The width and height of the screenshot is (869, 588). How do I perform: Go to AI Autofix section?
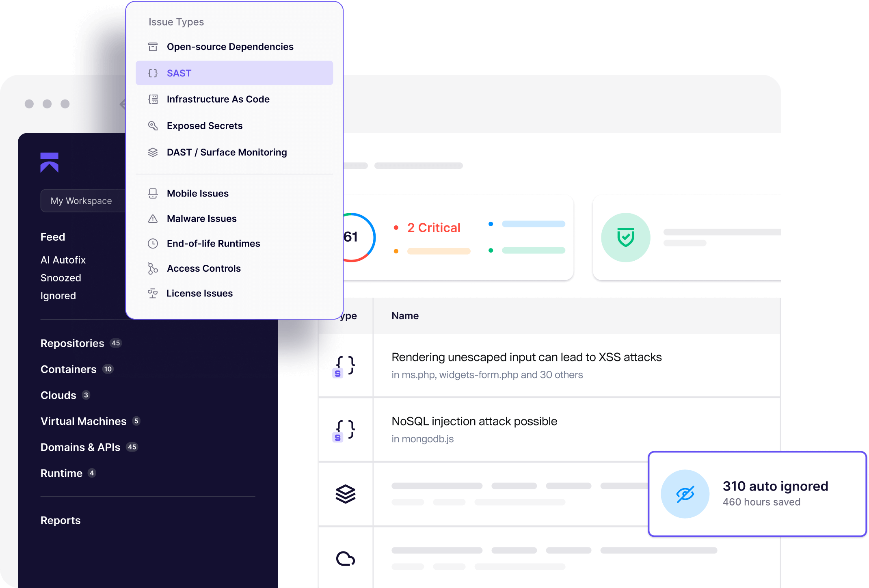(63, 260)
